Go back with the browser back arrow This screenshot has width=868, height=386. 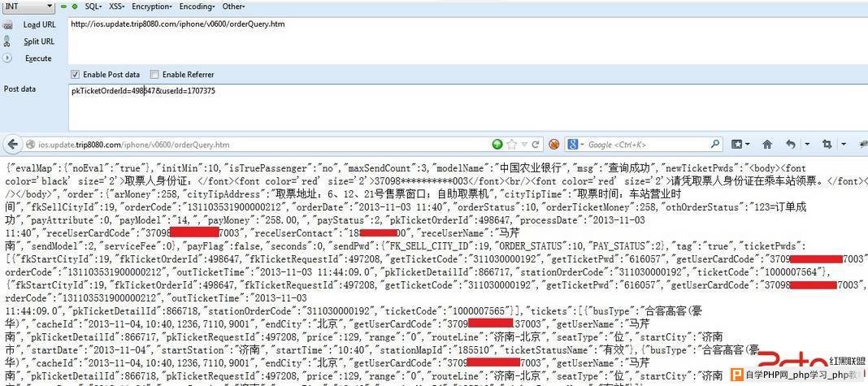[x=13, y=144]
